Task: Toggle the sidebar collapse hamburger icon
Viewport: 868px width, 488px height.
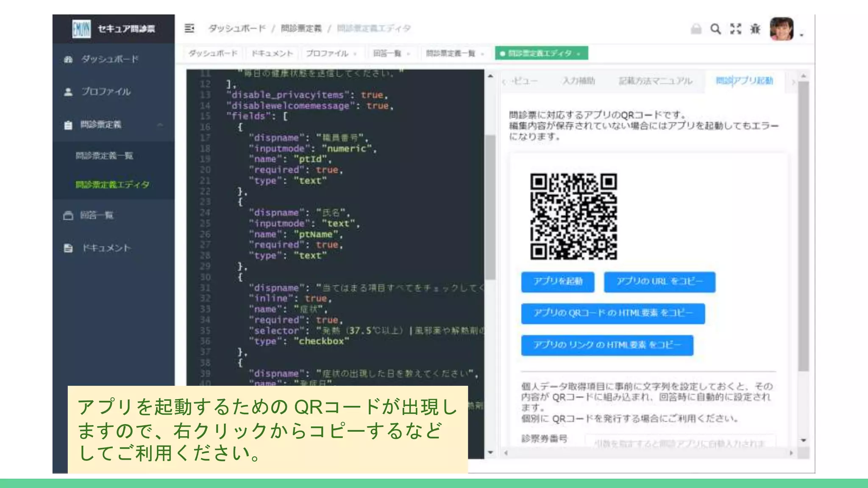Action: (189, 28)
